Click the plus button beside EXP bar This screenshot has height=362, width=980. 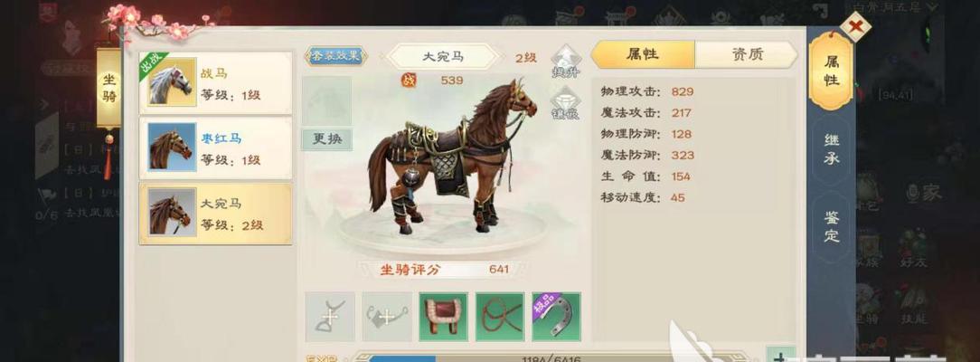(780, 356)
